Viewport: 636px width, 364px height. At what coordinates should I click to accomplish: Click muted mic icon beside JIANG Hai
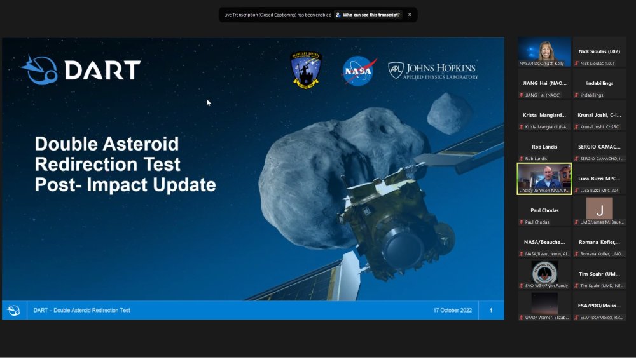click(x=522, y=95)
